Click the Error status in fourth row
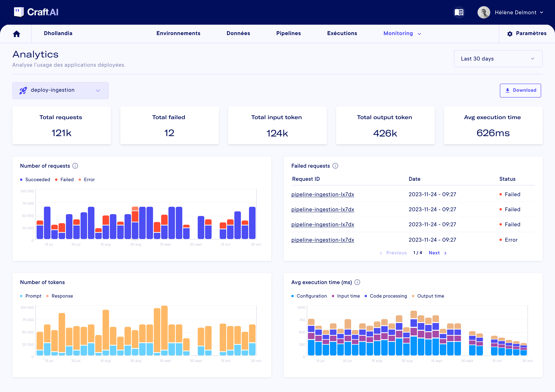This screenshot has width=555, height=392. point(508,240)
